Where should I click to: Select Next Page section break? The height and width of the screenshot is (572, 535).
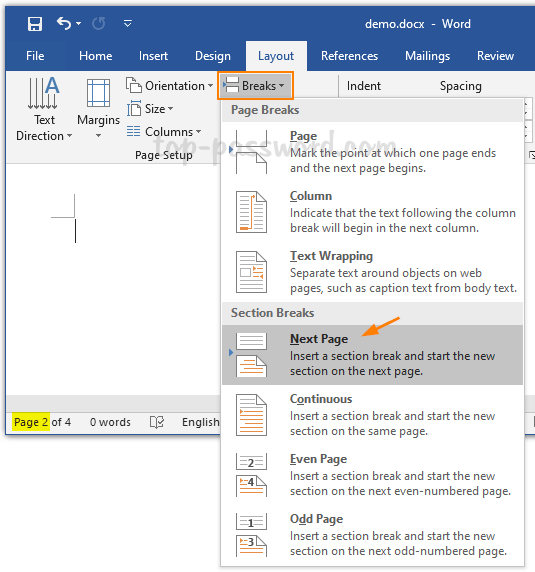coord(372,355)
